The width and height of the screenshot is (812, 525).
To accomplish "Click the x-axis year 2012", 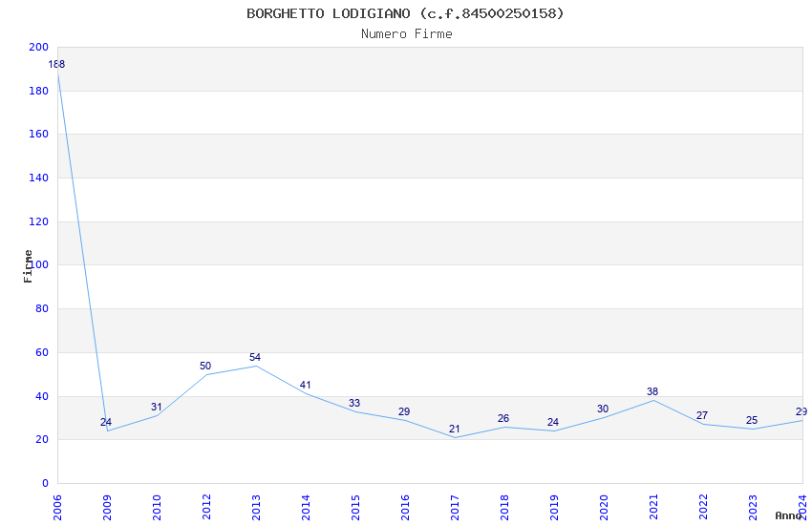I will pos(206,508).
